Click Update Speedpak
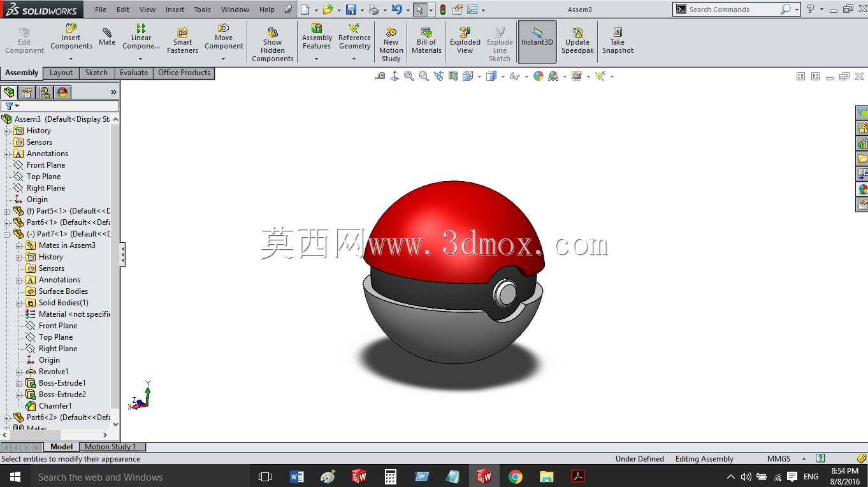Viewport: 868px width, 487px height. [x=577, y=41]
